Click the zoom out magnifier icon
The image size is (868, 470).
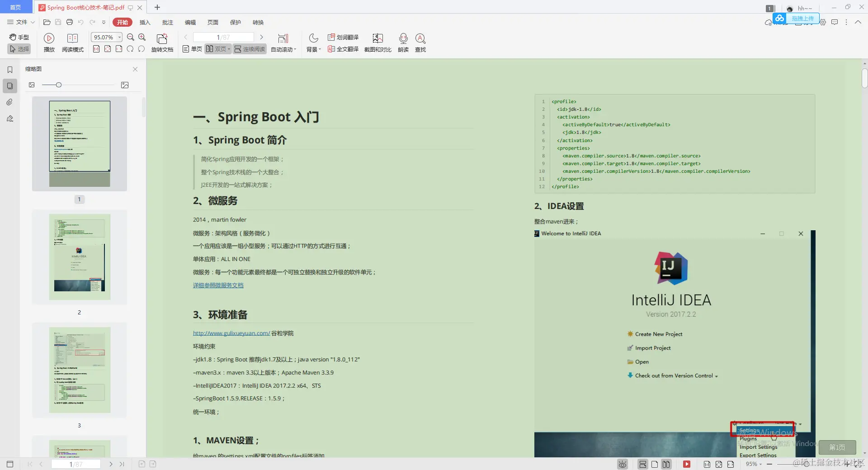tap(131, 37)
